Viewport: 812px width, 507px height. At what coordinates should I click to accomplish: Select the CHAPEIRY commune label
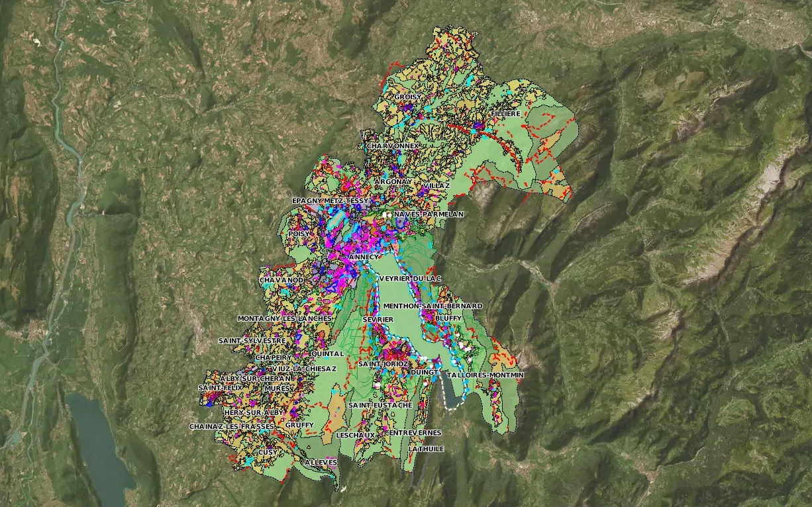[x=273, y=357]
